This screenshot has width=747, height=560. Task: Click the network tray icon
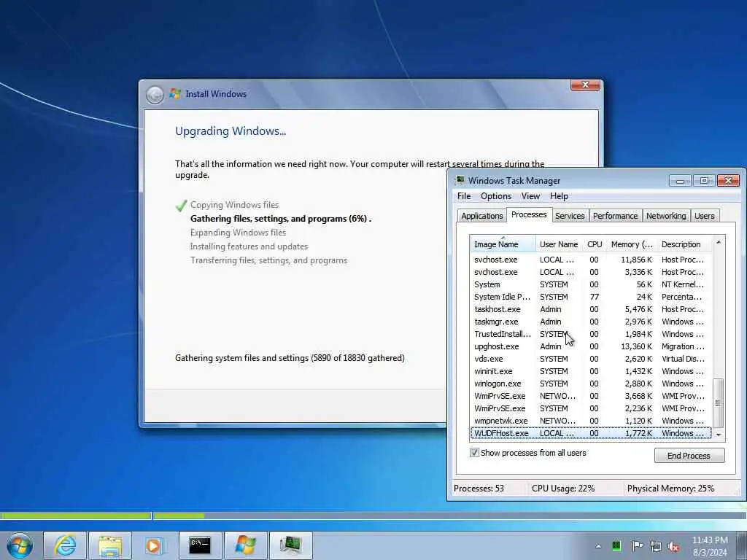pos(656,546)
